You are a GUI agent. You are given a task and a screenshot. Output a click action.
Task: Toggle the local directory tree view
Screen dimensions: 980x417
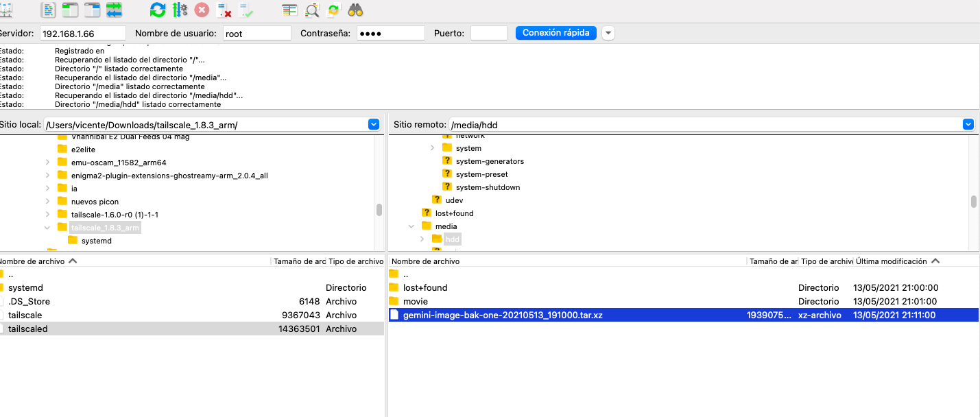point(70,10)
